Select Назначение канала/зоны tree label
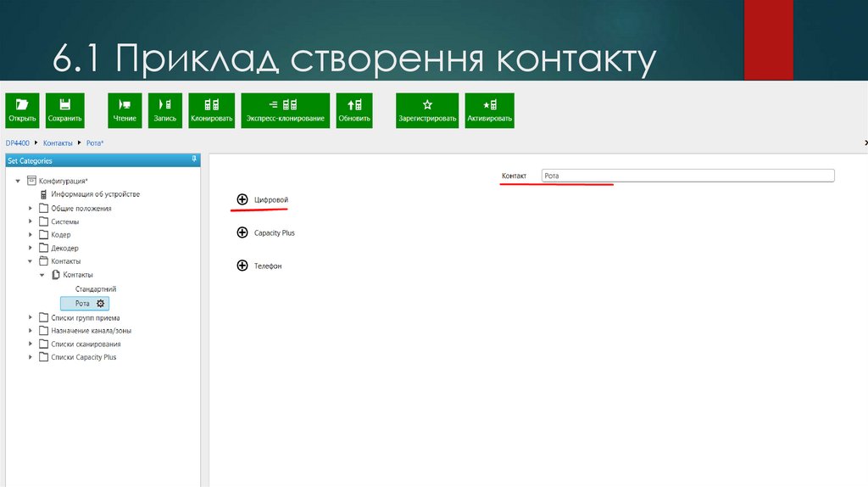Image resolution: width=868 pixels, height=487 pixels. coord(92,331)
